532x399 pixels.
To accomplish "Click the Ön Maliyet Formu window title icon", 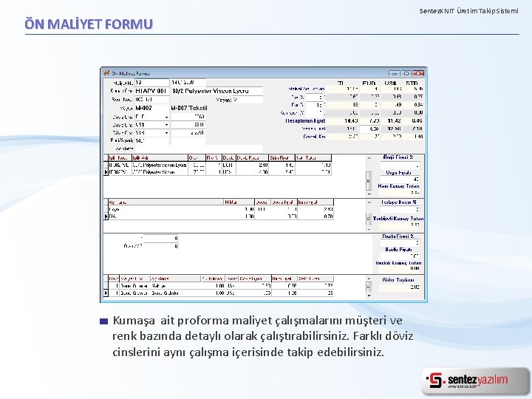I will click(x=107, y=73).
